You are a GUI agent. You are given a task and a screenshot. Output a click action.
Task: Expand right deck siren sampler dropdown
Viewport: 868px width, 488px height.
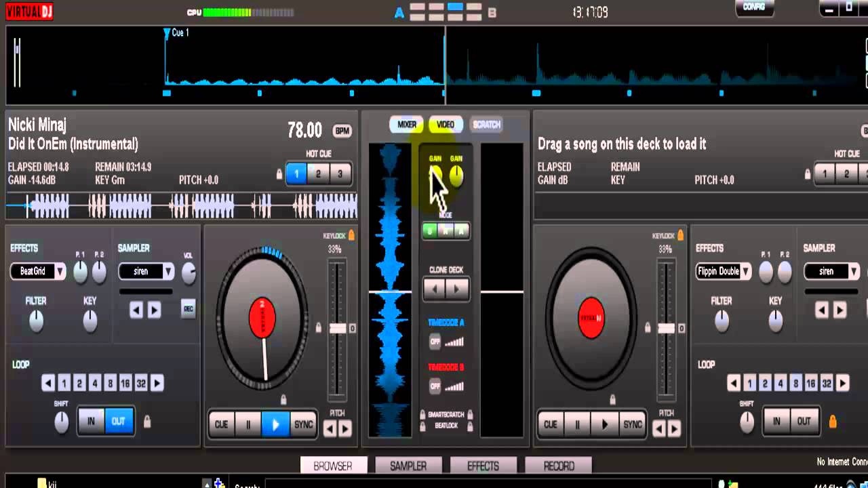854,272
